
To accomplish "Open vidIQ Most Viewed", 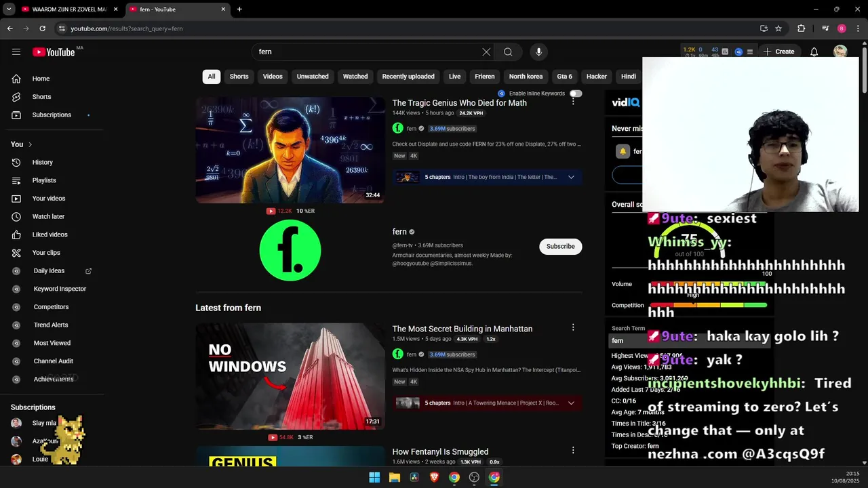I will (52, 343).
